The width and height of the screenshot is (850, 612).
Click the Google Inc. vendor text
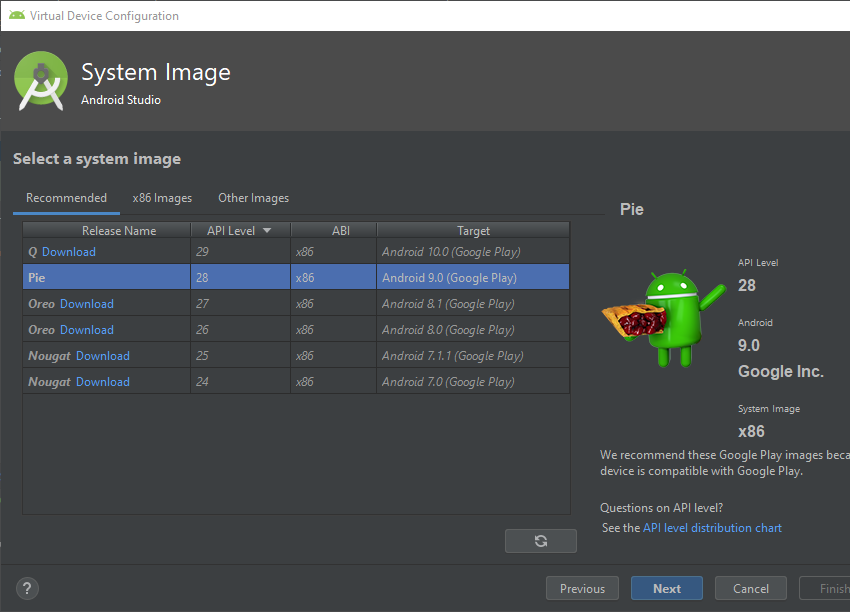pos(781,371)
